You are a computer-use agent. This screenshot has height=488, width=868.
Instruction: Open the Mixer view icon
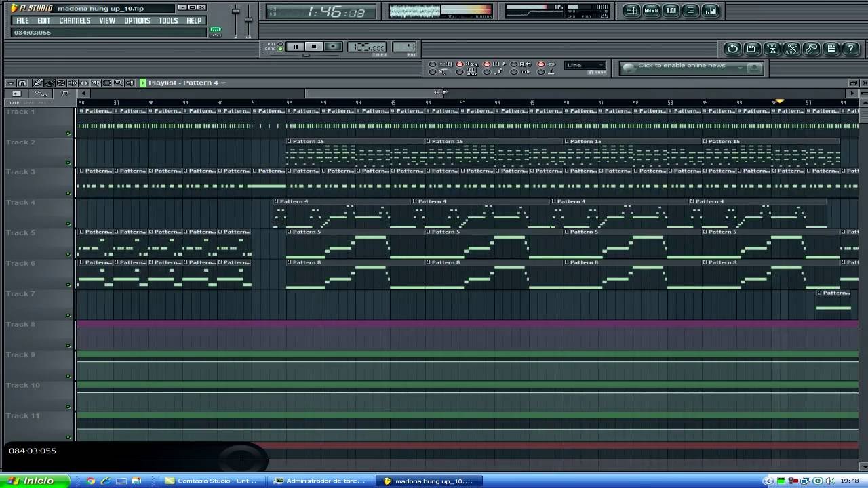coord(710,11)
